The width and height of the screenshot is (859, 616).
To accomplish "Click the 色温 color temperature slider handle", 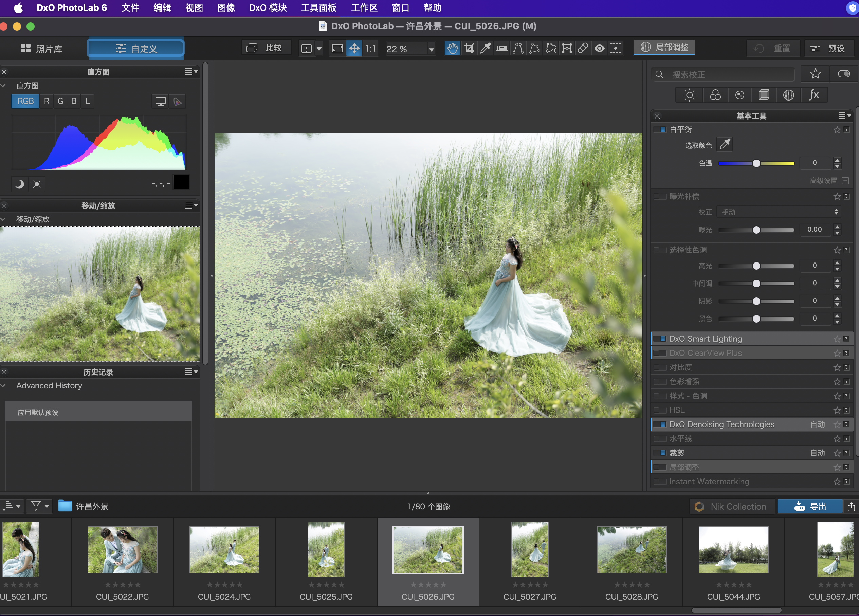I will pyautogui.click(x=756, y=163).
